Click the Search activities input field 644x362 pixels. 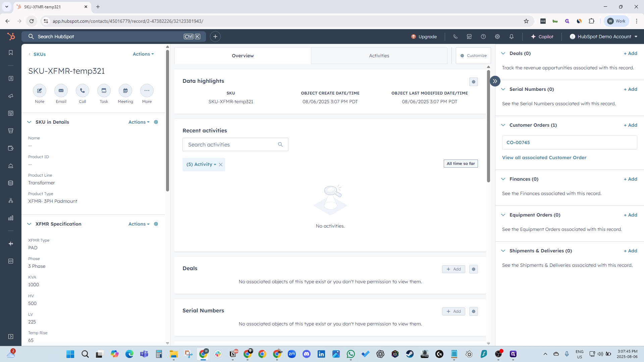pos(231,144)
